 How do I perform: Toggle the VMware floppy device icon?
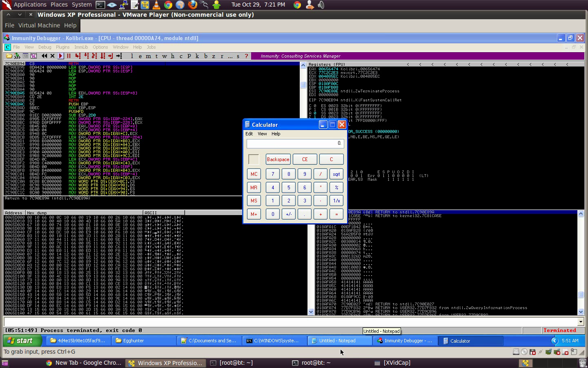(x=532, y=352)
